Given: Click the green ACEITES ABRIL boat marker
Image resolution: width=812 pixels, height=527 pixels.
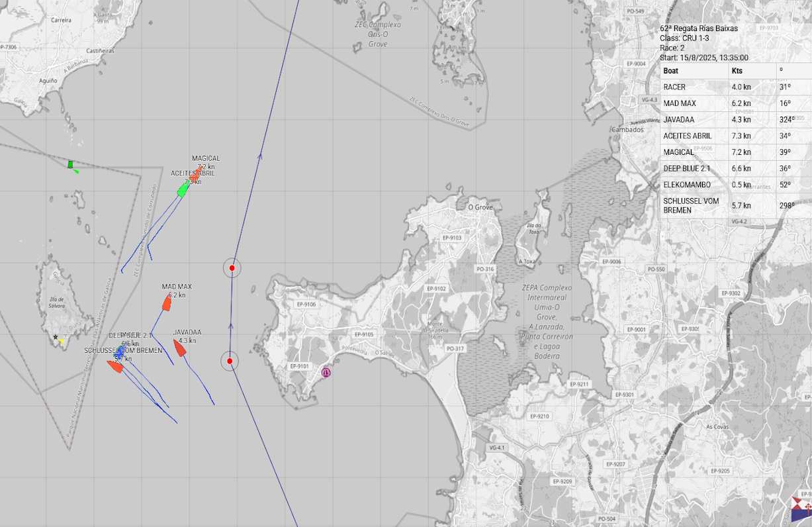Looking at the screenshot, I should pos(183,190).
